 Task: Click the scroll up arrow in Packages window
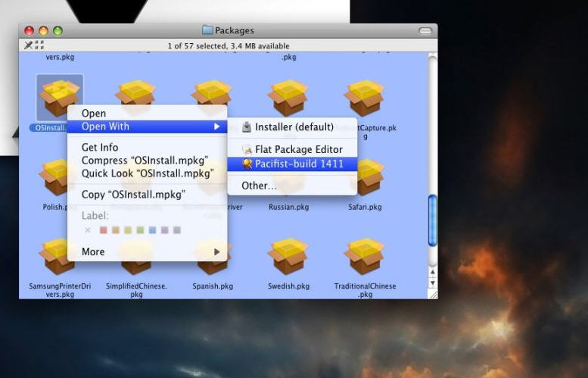click(x=432, y=272)
